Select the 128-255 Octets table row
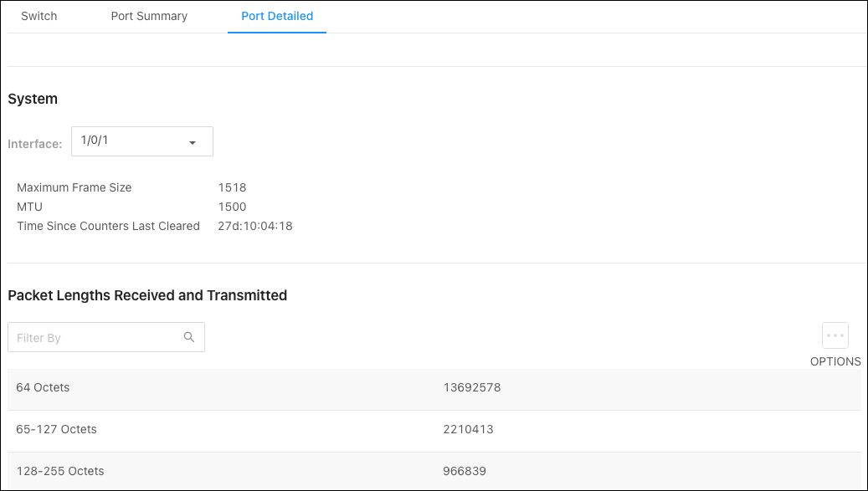The height and width of the screenshot is (491, 868). [x=434, y=471]
